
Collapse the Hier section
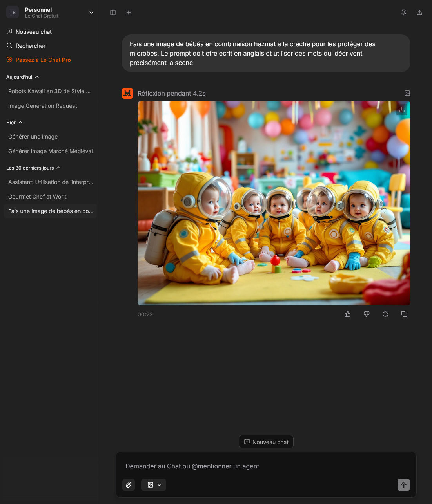pos(20,123)
